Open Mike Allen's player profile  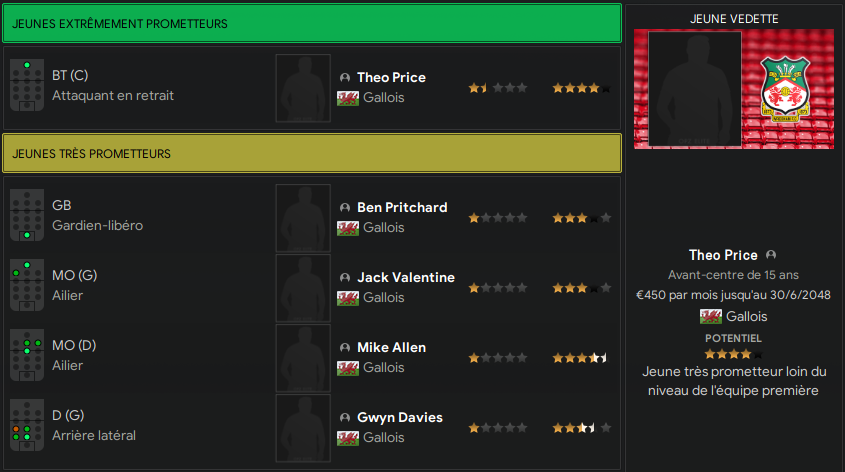[x=391, y=348]
